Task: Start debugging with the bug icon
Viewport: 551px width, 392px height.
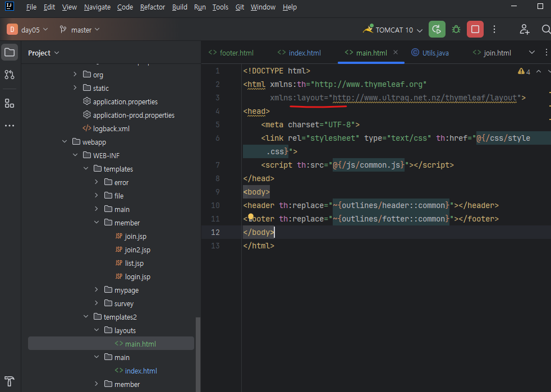Action: (x=456, y=29)
